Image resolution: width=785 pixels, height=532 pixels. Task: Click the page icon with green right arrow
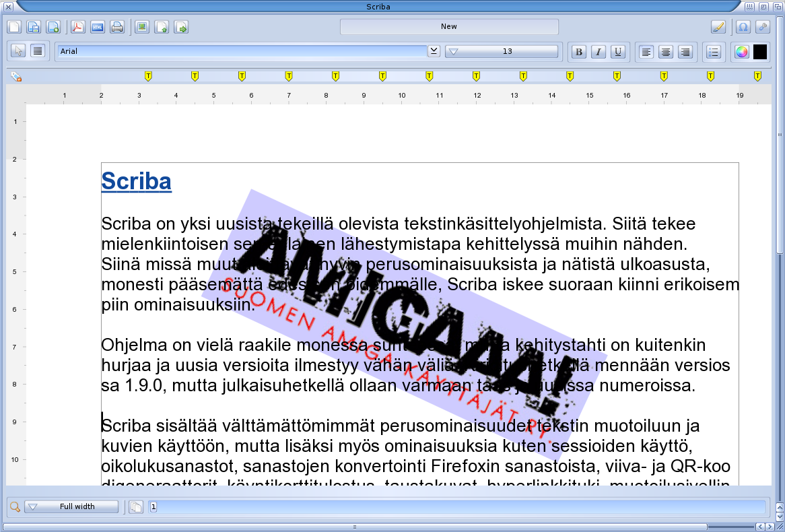(x=181, y=27)
